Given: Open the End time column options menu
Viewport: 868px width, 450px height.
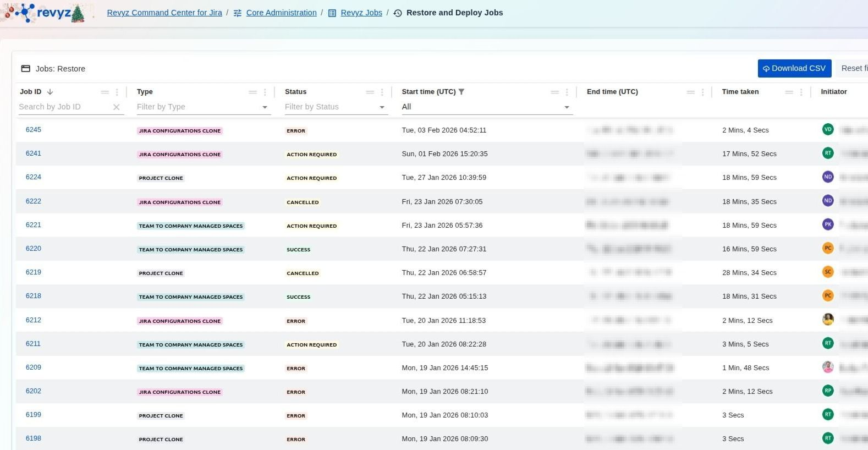Looking at the screenshot, I should coord(702,92).
